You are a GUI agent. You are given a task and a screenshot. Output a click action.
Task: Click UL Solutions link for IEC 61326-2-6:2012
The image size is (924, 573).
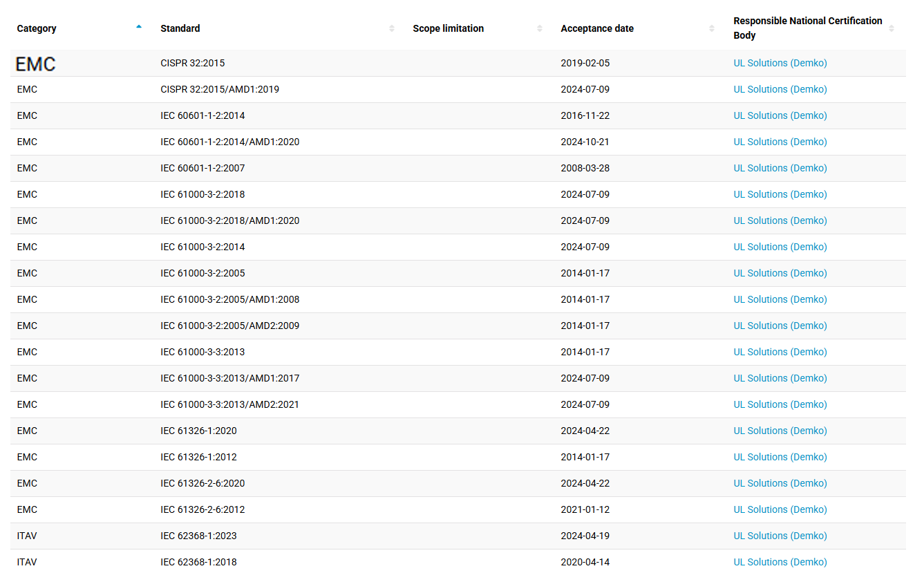[x=780, y=509]
